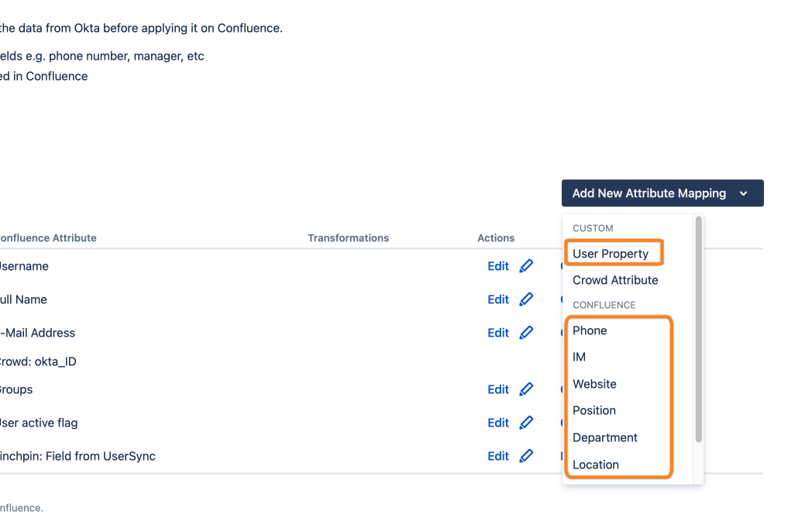Click the pencil icon for Linchpin field row
Viewport: 812px width, 532px height.
point(526,456)
